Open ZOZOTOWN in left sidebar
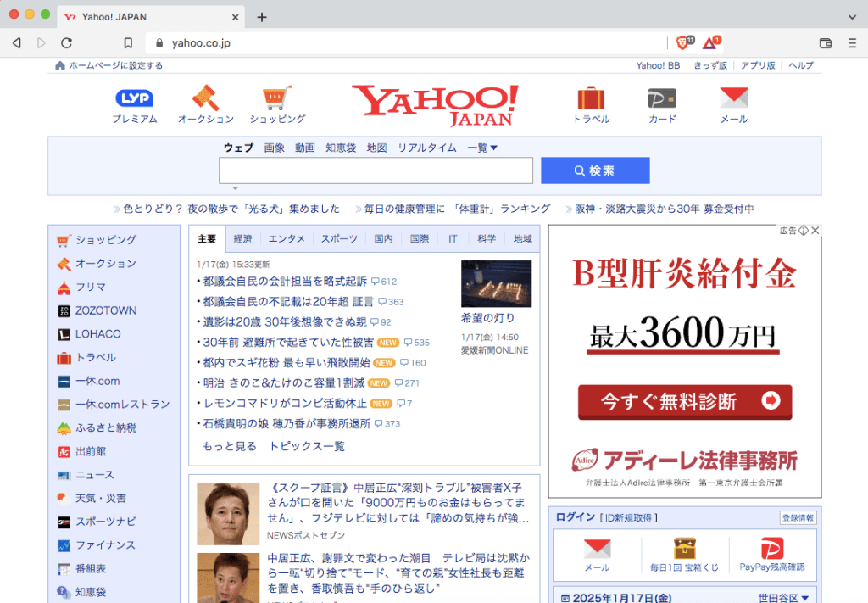The height and width of the screenshot is (603, 868). click(97, 310)
